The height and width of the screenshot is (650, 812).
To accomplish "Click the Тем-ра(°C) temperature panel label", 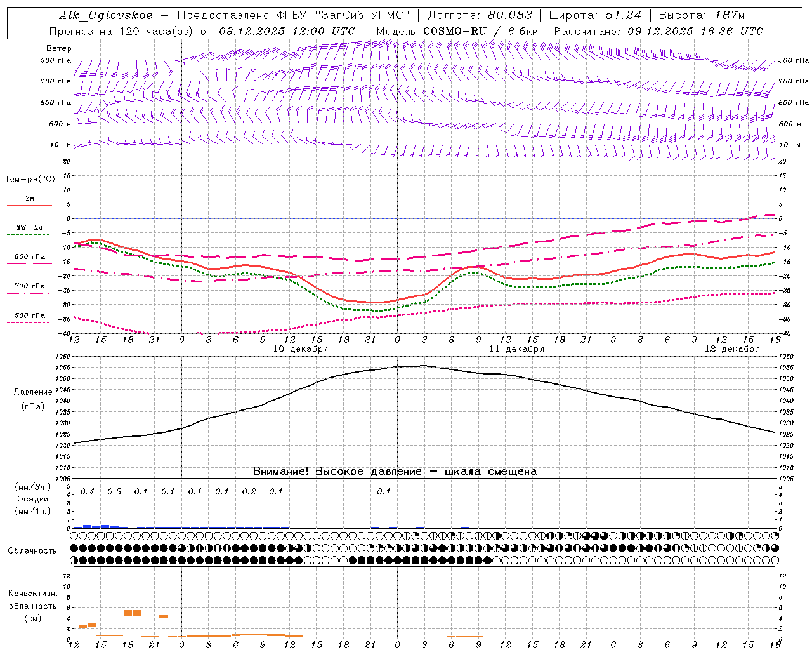I will pos(30,180).
